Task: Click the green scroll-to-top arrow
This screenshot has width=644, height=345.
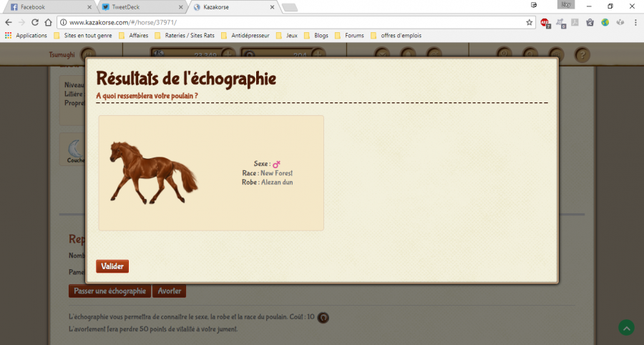Action: pyautogui.click(x=626, y=328)
